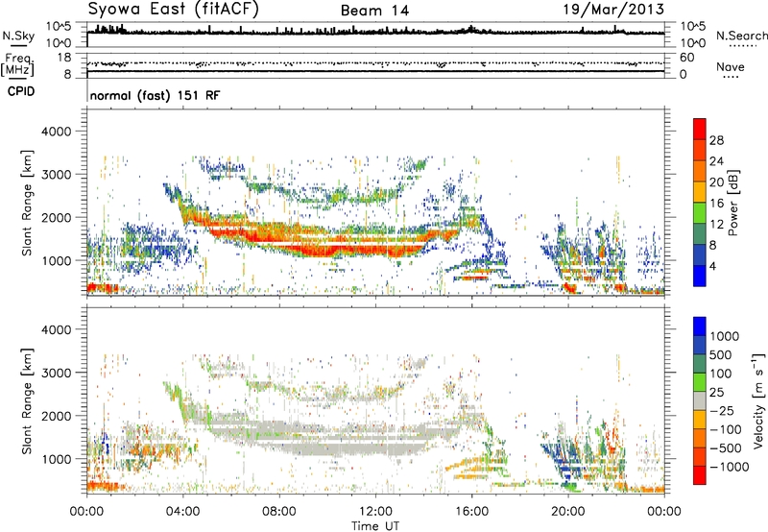The image size is (768, 532).
Task: Click the text 'normal (fast) 151 RF'
Action: pyautogui.click(x=156, y=95)
